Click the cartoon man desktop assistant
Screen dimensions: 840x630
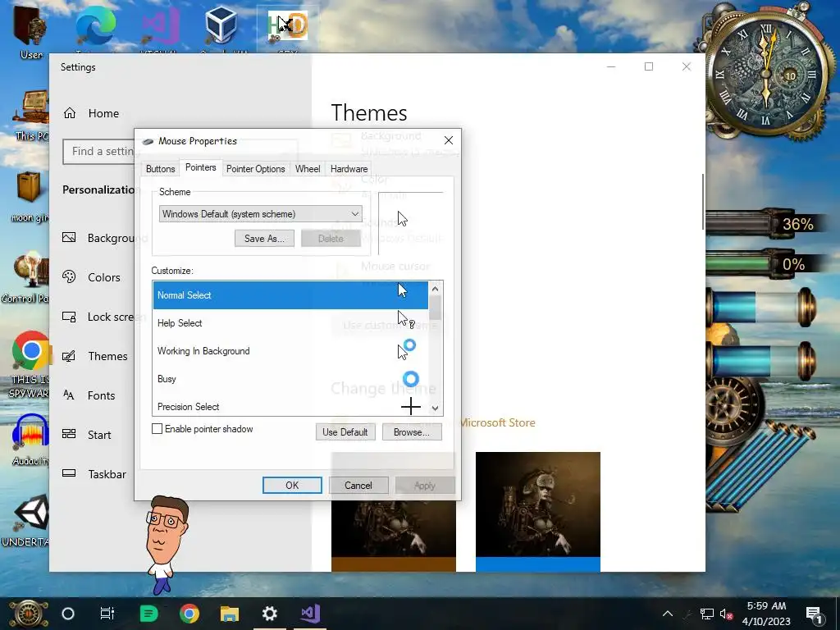pyautogui.click(x=166, y=544)
